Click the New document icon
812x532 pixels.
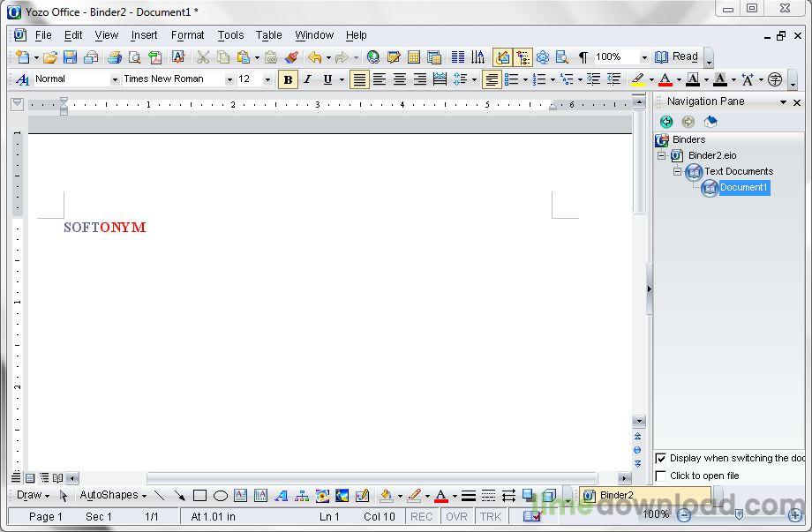click(23, 57)
